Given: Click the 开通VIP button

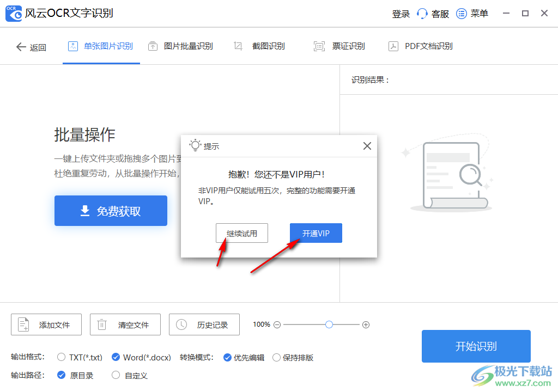Looking at the screenshot, I should [x=316, y=234].
